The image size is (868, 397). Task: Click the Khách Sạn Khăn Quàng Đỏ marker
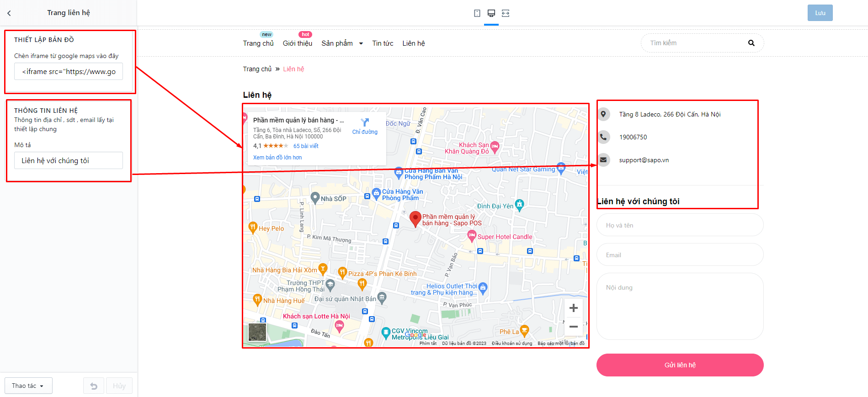(x=495, y=147)
